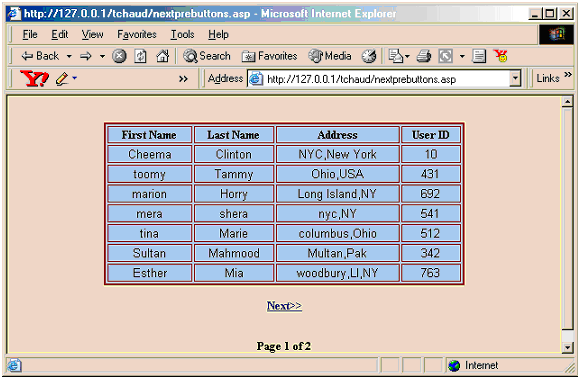Click inside the Address bar URL field
Screen dimensions: 581x379
(385, 79)
